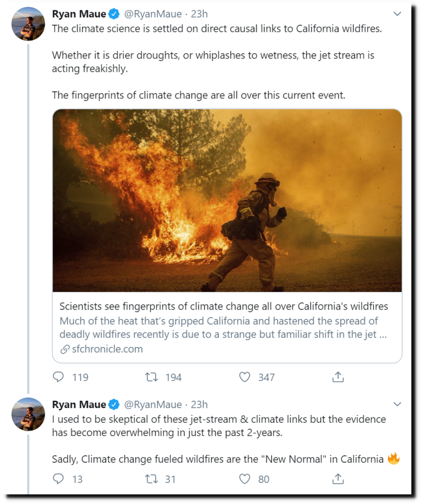The height and width of the screenshot is (504, 421).
Task: Click the Ryan Maue name on first tweet
Action: [79, 14]
